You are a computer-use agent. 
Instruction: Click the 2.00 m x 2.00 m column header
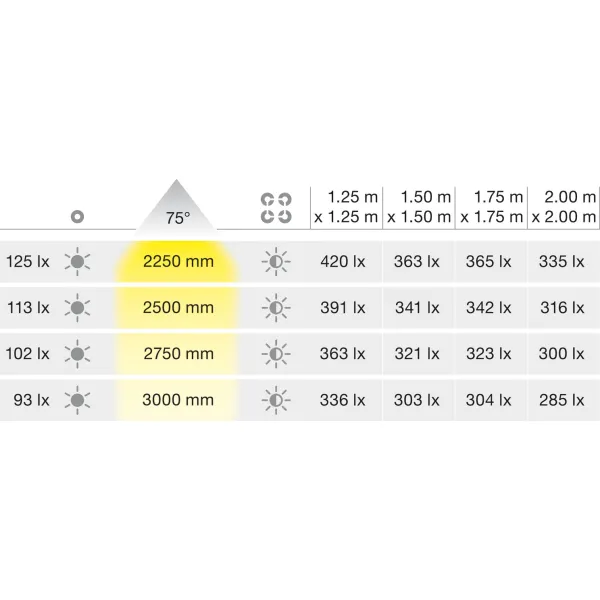pos(564,207)
